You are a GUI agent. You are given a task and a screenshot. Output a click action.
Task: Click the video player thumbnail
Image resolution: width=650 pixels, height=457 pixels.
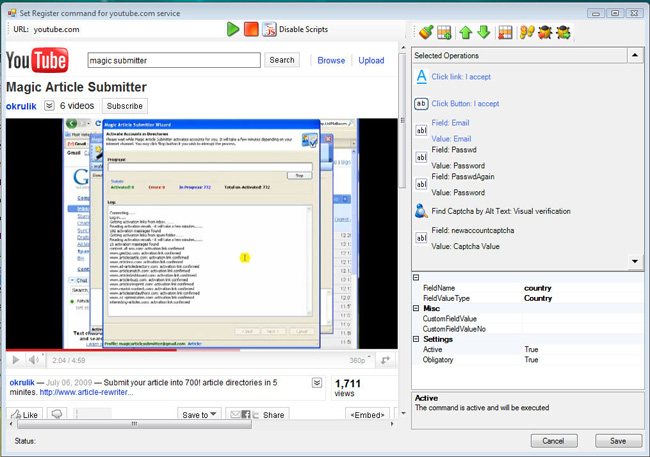pos(201,233)
